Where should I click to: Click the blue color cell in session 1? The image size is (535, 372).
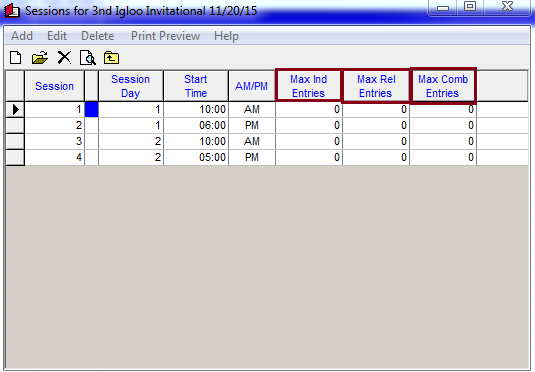tap(91, 110)
